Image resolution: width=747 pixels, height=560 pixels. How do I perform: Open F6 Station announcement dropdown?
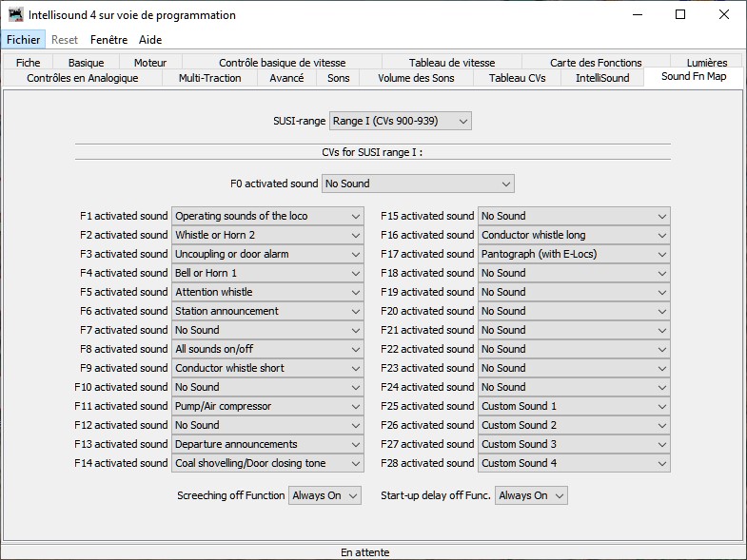(267, 312)
